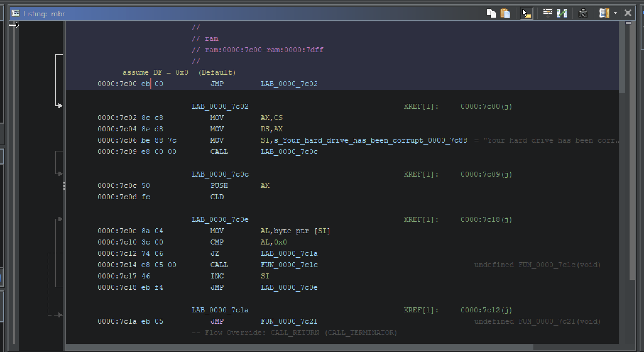
Task: Open the Diff View icon
Action: [562, 13]
